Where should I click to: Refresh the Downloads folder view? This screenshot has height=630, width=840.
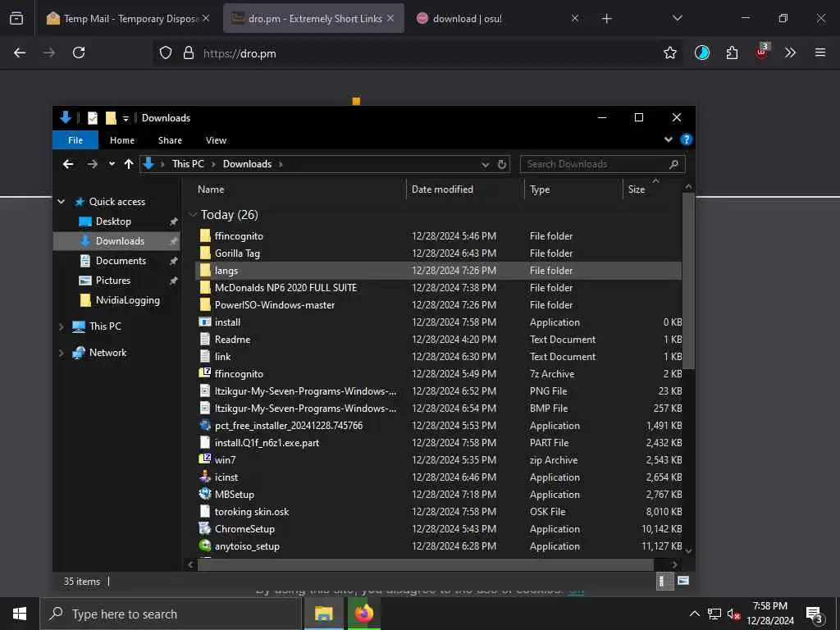[x=502, y=164]
